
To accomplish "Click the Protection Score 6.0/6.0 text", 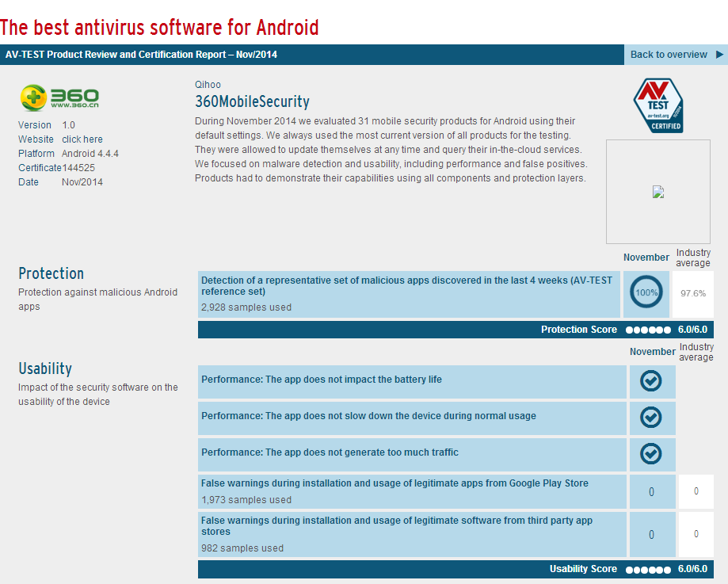I will [x=692, y=330].
